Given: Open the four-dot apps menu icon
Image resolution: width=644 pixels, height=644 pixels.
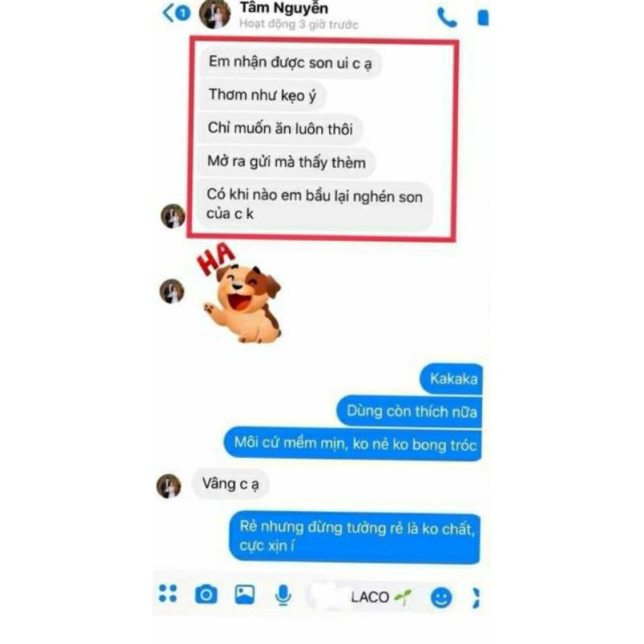Looking at the screenshot, I should [x=167, y=593].
